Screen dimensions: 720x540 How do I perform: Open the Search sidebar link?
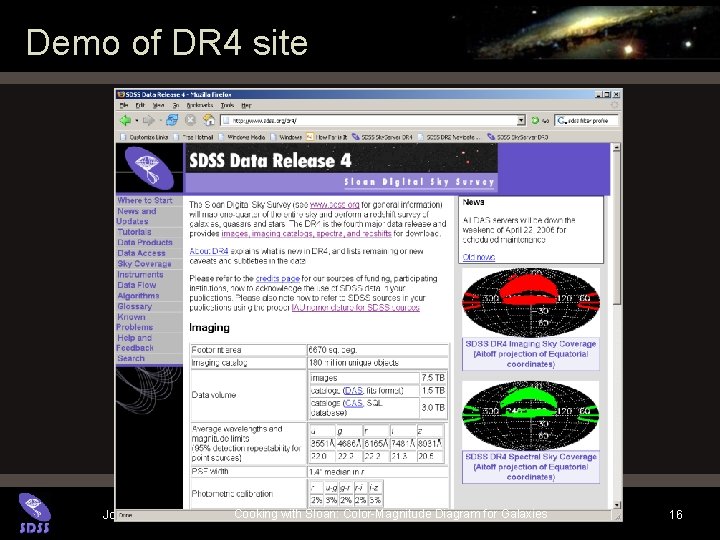click(x=130, y=358)
